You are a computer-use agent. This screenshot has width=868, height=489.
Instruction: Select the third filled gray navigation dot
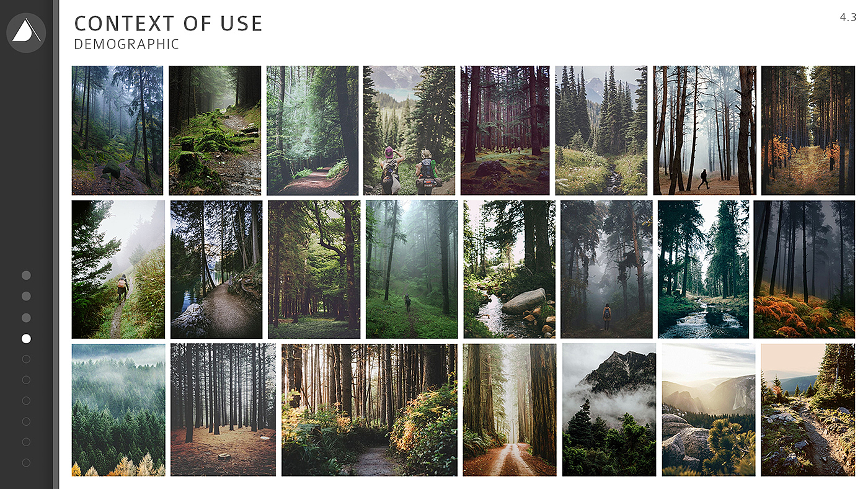coord(26,317)
